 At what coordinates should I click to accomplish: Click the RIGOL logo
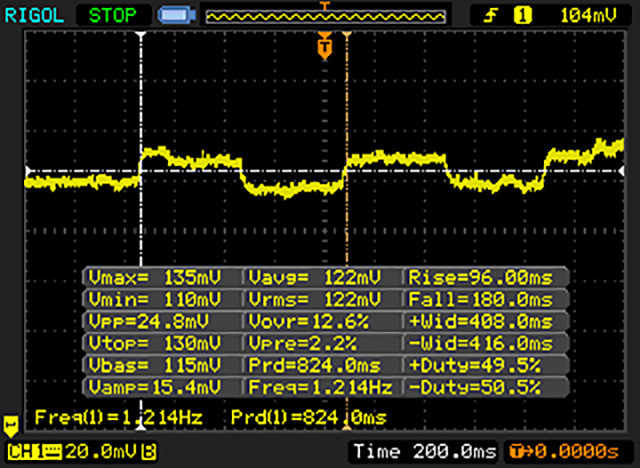[x=34, y=16]
